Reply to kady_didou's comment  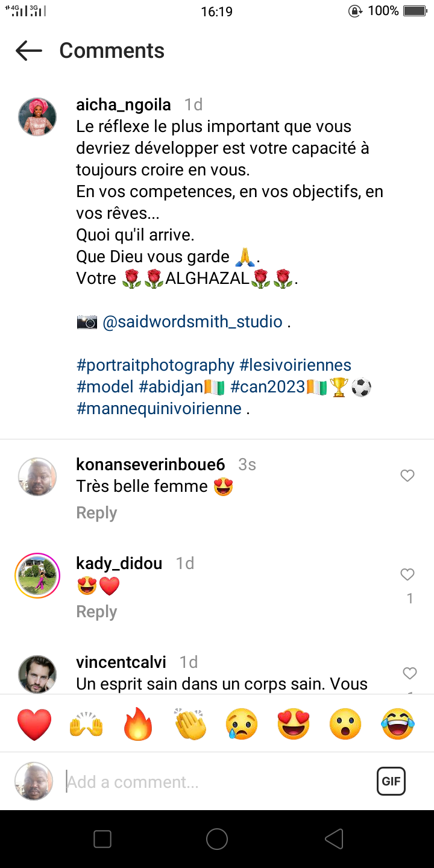coord(96,612)
